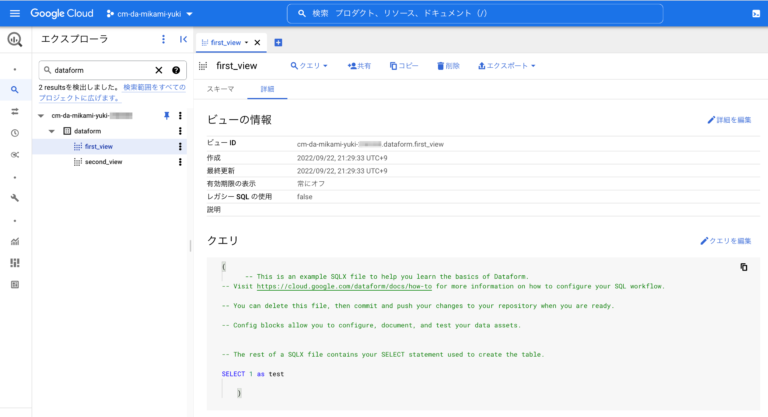Image resolution: width=768 pixels, height=417 pixels.
Task: Collapse the cm-da-mikami-yuki project tree node
Action: pyautogui.click(x=41, y=116)
